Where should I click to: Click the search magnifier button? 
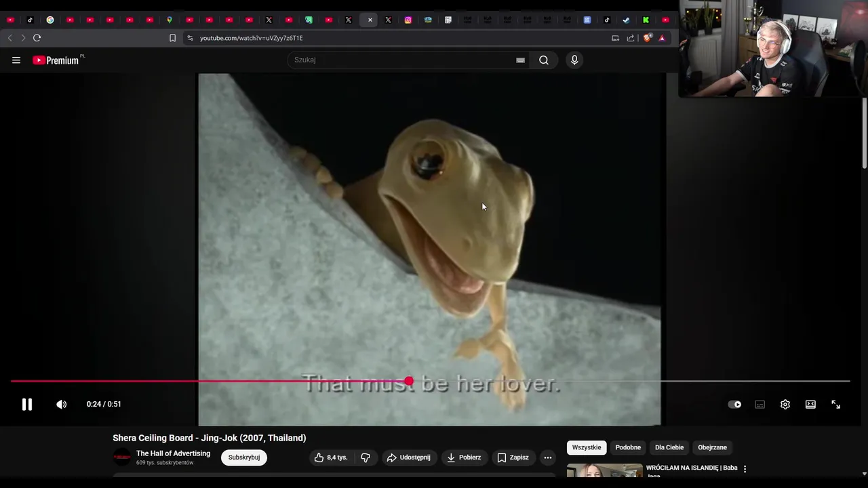(544, 60)
